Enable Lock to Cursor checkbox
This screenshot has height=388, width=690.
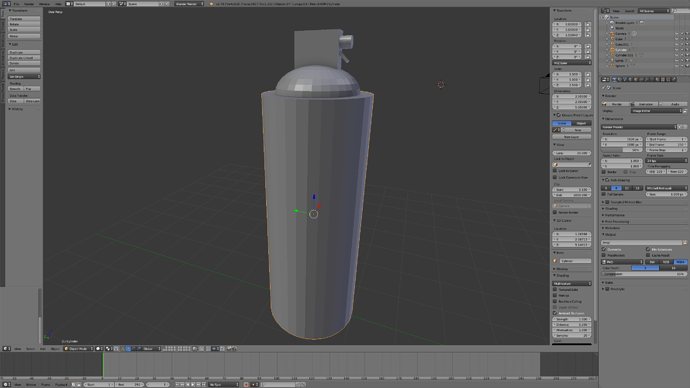555,170
